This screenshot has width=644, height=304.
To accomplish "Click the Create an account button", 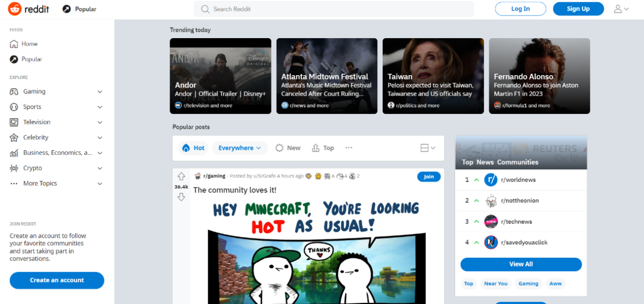I will pos(57,280).
